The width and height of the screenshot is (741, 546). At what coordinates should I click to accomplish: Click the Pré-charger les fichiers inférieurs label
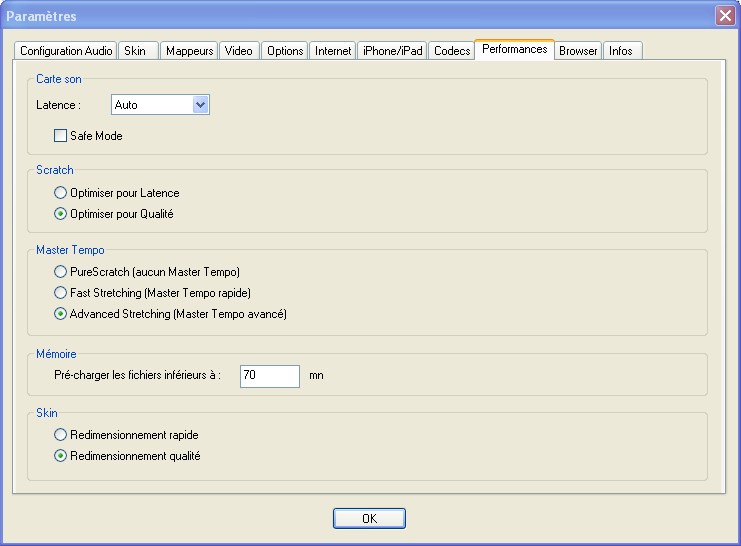coord(137,375)
